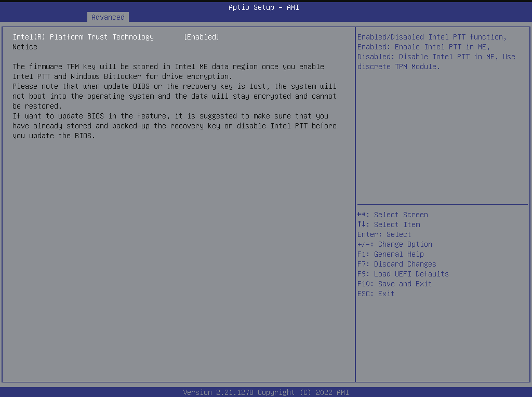Select the Intel(R) Platform Trust Technology setting
This screenshot has width=532, height=397.
(x=83, y=37)
